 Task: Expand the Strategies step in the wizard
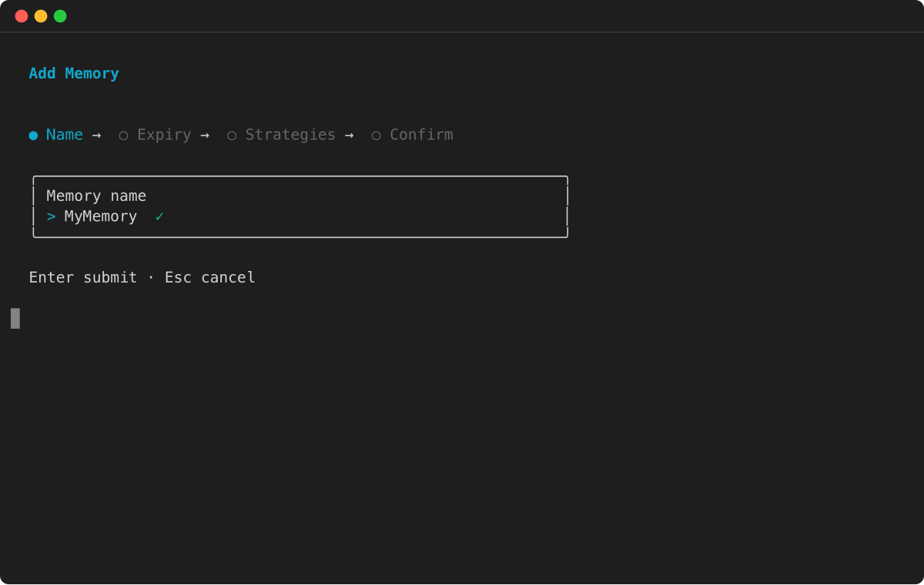pyautogui.click(x=290, y=134)
